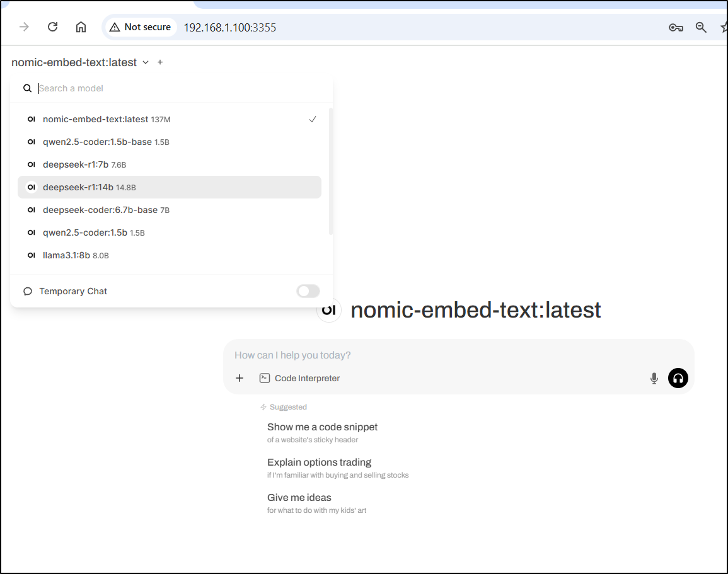This screenshot has width=728, height=574.
Task: Click the large nomic-embed-text:latest heading
Action: tap(475, 310)
